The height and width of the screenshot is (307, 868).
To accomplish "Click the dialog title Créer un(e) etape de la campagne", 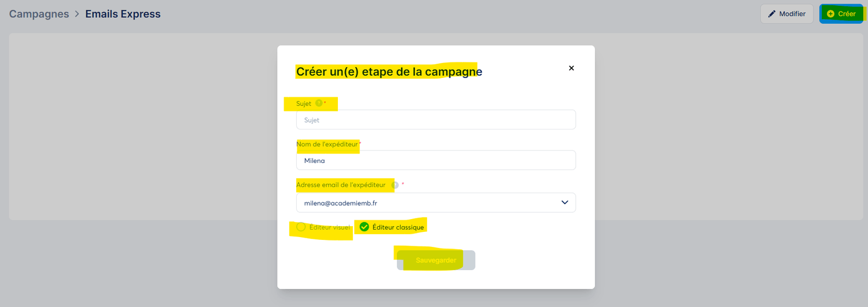I will coord(389,72).
